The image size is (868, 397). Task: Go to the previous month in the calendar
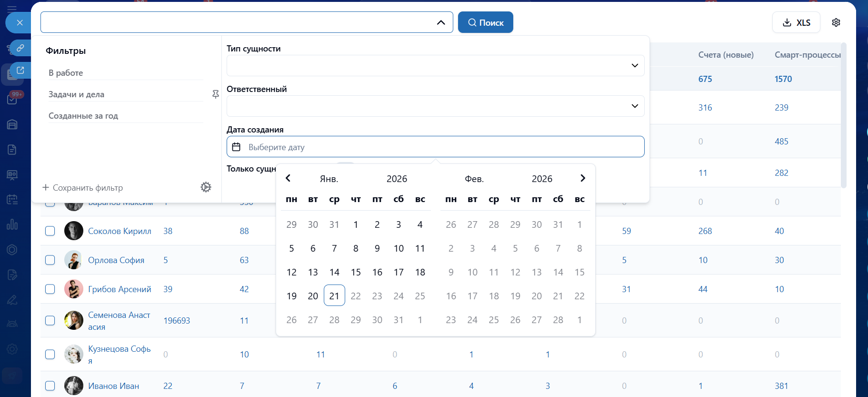click(x=288, y=178)
